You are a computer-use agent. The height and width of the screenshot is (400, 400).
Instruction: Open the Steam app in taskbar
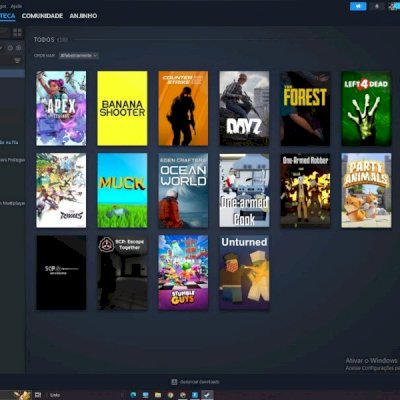[x=207, y=395]
